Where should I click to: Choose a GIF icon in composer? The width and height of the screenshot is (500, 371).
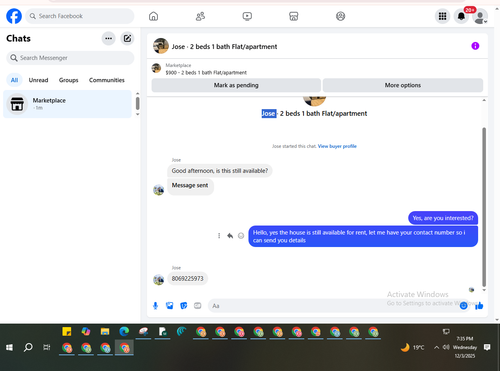tap(198, 306)
